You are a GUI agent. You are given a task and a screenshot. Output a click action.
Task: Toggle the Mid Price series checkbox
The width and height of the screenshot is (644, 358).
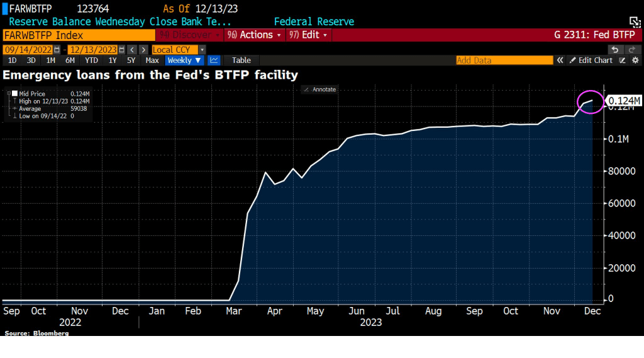pos(15,93)
